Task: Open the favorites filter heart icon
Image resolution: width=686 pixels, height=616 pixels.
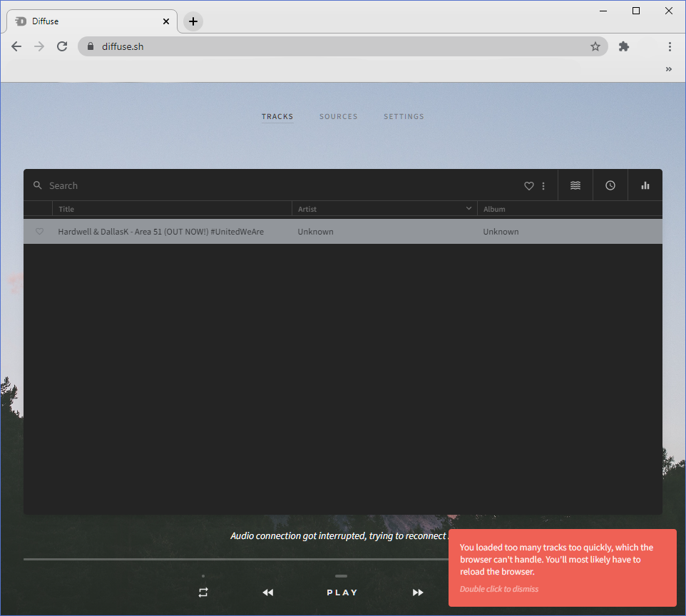Action: click(528, 185)
